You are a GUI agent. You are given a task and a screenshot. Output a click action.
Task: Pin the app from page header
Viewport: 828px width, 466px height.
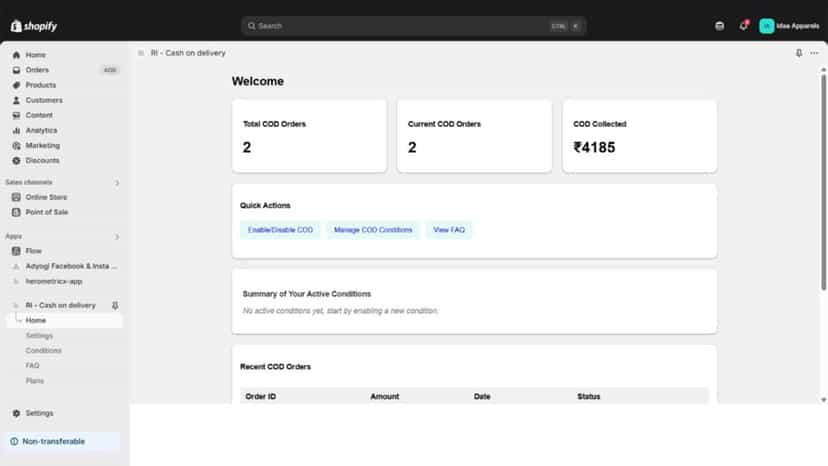click(x=799, y=53)
